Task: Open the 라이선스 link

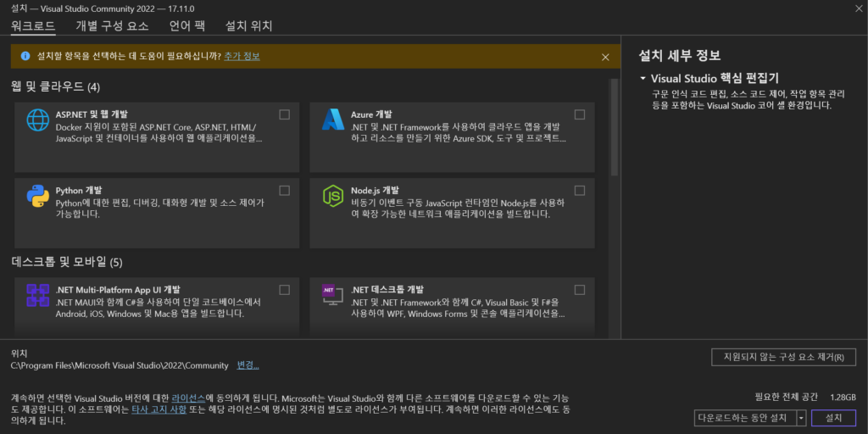Action: 188,398
